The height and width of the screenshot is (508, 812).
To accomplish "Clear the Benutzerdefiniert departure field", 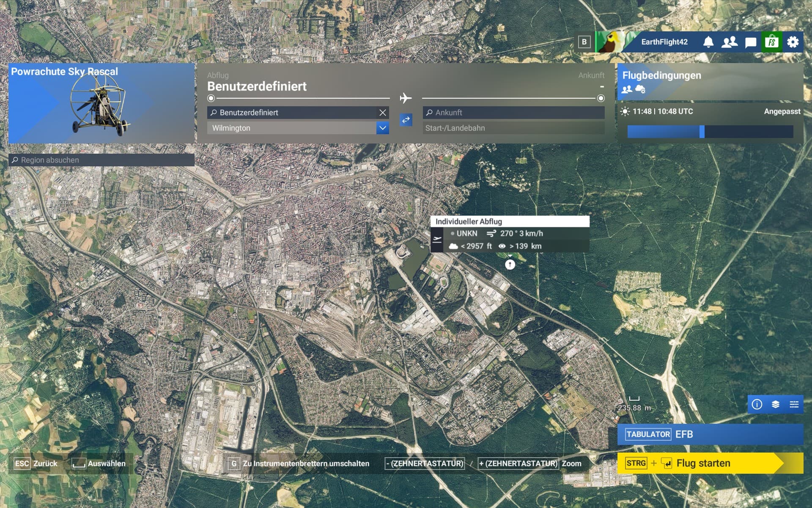I will pyautogui.click(x=382, y=113).
